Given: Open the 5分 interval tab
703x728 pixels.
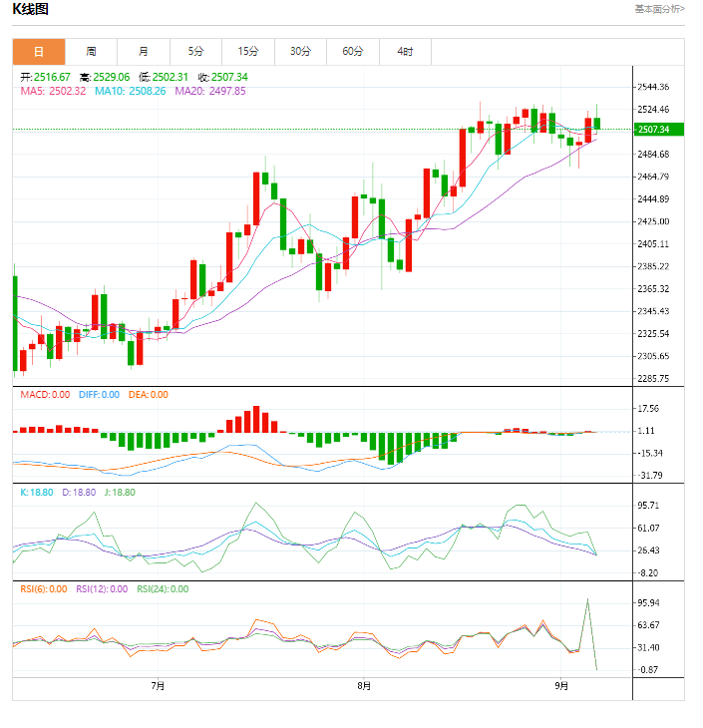Looking at the screenshot, I should pos(196,52).
